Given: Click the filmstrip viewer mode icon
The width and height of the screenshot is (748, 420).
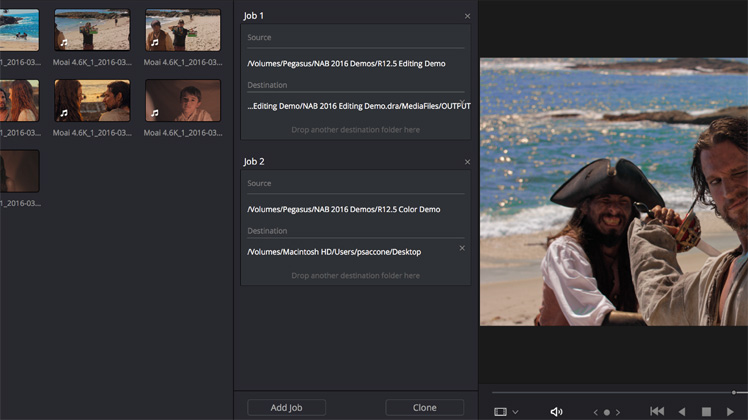Looking at the screenshot, I should coord(500,412).
